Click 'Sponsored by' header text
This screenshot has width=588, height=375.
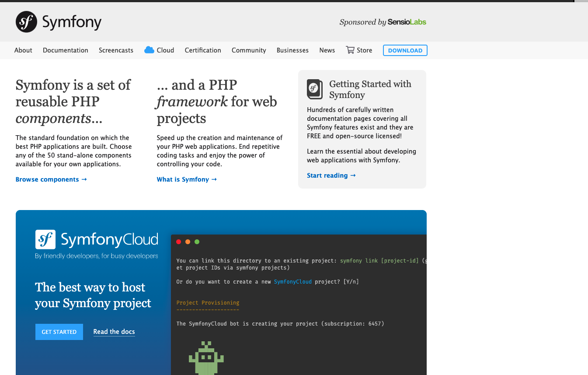(363, 22)
